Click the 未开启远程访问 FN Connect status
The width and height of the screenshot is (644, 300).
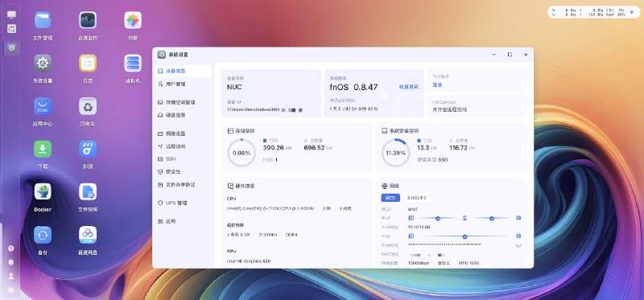coord(449,110)
